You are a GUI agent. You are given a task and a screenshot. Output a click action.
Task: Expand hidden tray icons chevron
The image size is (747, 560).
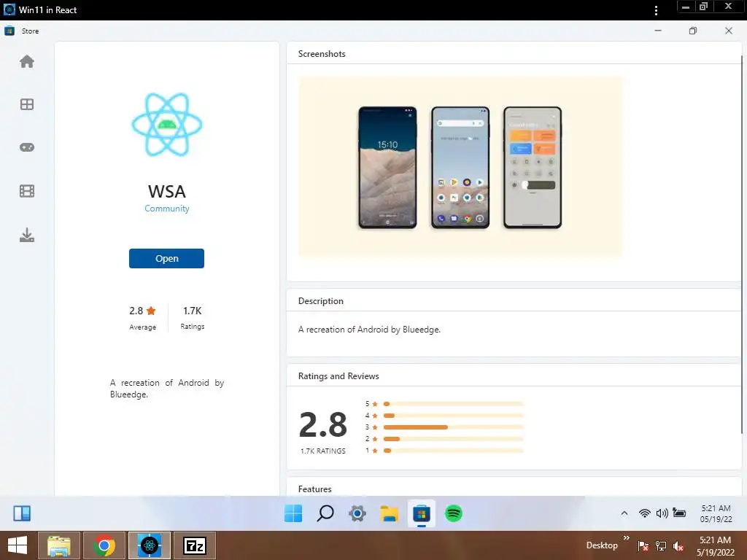coord(624,513)
